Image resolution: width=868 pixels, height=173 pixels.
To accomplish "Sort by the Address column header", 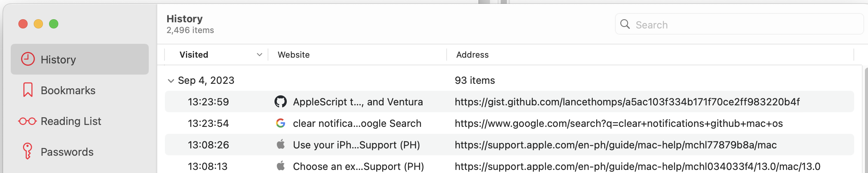I will coord(472,55).
